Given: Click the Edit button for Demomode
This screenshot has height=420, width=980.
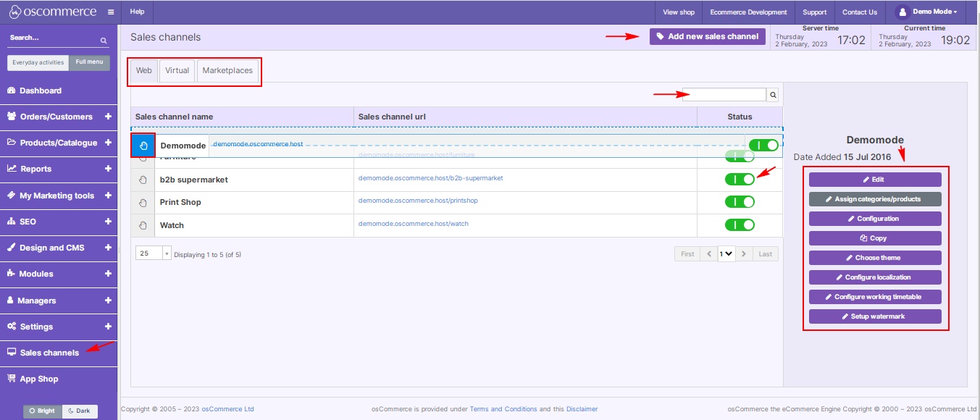Looking at the screenshot, I should (875, 180).
